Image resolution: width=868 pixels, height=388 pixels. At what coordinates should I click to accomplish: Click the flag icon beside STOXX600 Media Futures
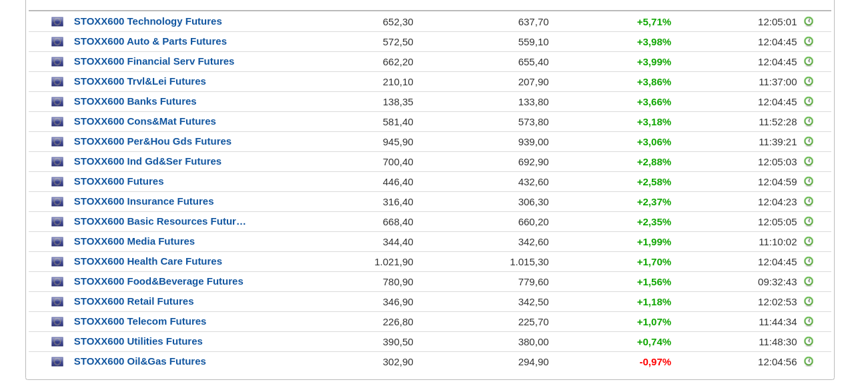tap(57, 242)
